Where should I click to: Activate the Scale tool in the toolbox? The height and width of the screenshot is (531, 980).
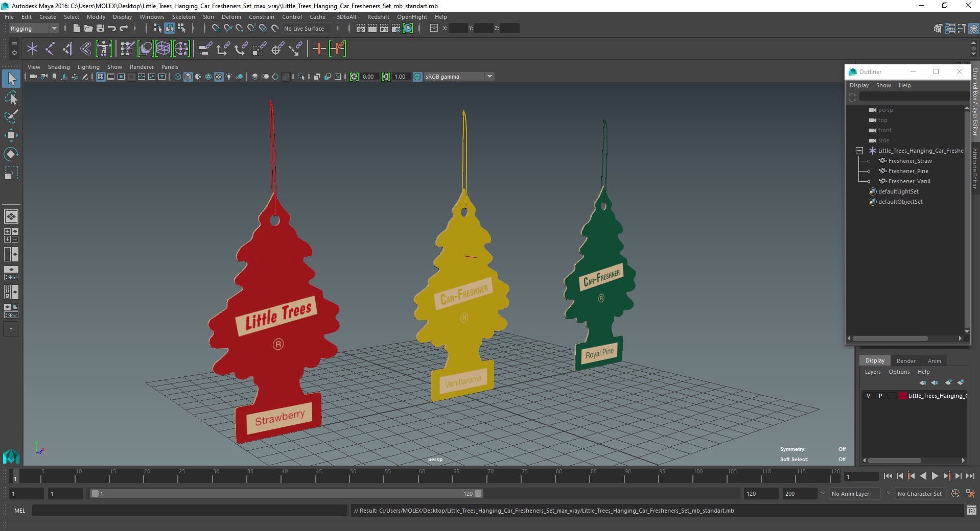click(x=11, y=173)
